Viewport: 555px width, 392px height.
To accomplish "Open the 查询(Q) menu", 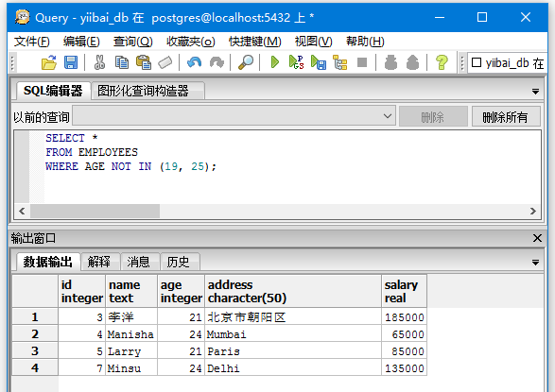I will 132,42.
